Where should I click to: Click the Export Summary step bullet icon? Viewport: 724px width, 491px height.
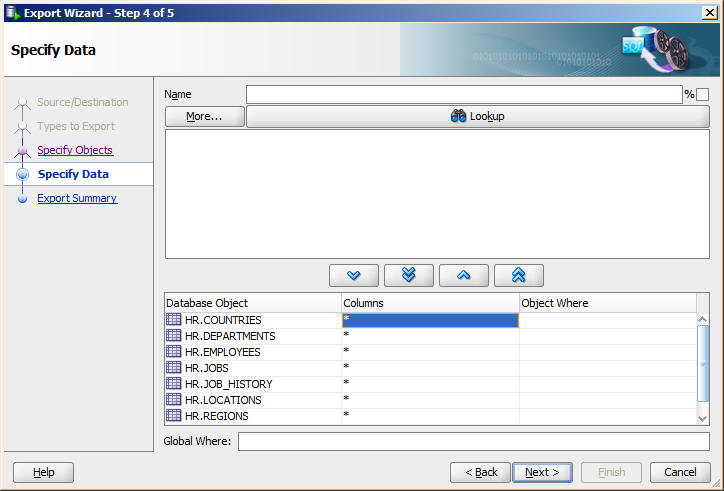[x=22, y=199]
